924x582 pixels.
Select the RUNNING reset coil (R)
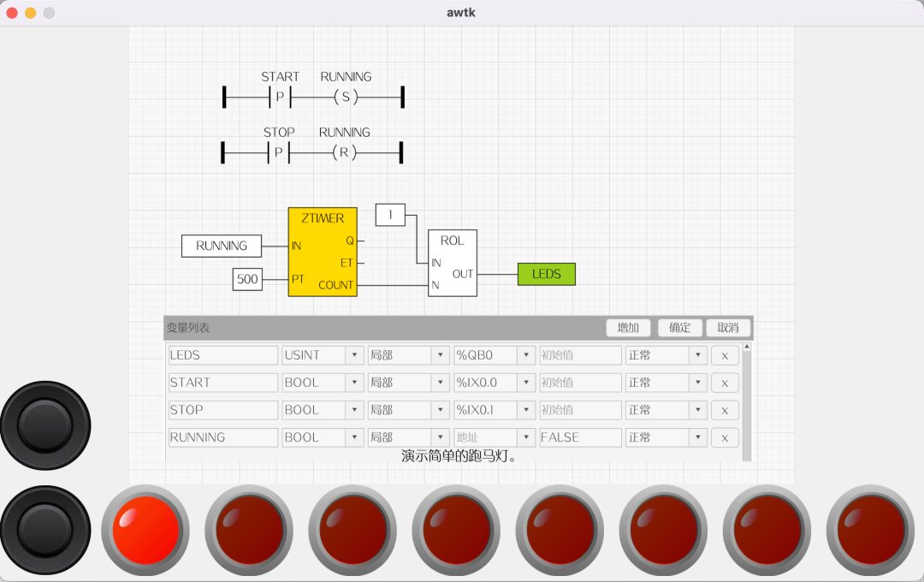coord(344,153)
